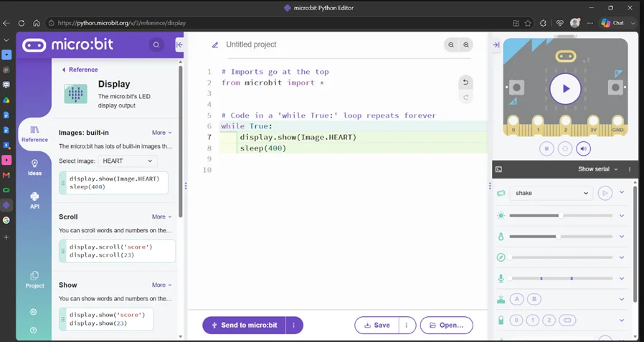Save the project

point(377,326)
